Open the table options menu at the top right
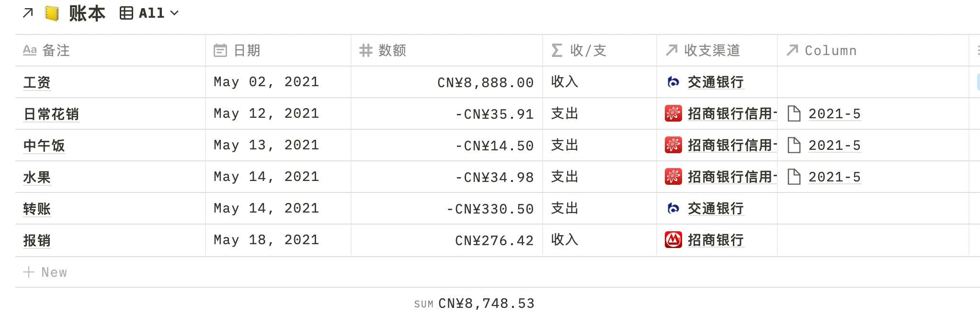This screenshot has height=316, width=980. tap(977, 50)
